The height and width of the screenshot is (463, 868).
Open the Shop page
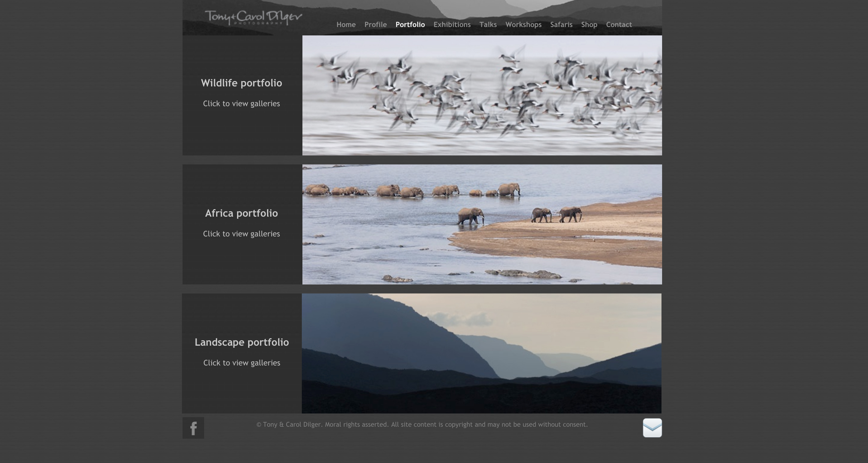click(x=589, y=25)
